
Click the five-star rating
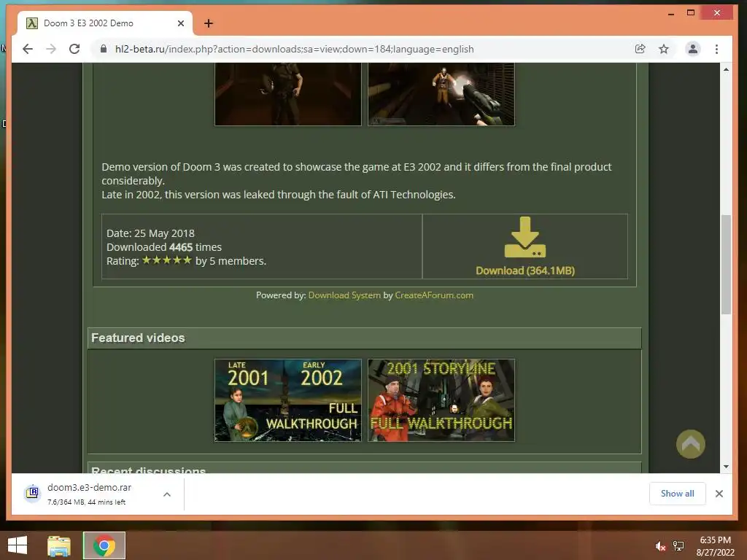pyautogui.click(x=167, y=260)
